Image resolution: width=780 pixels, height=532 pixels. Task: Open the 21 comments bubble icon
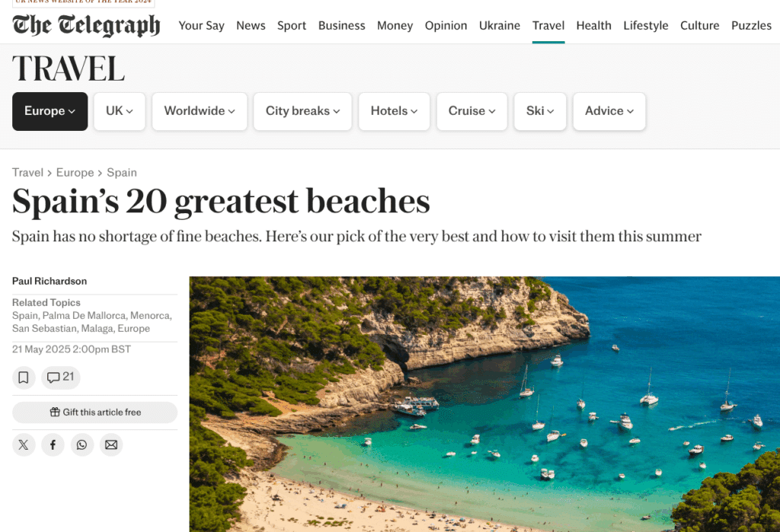click(60, 377)
